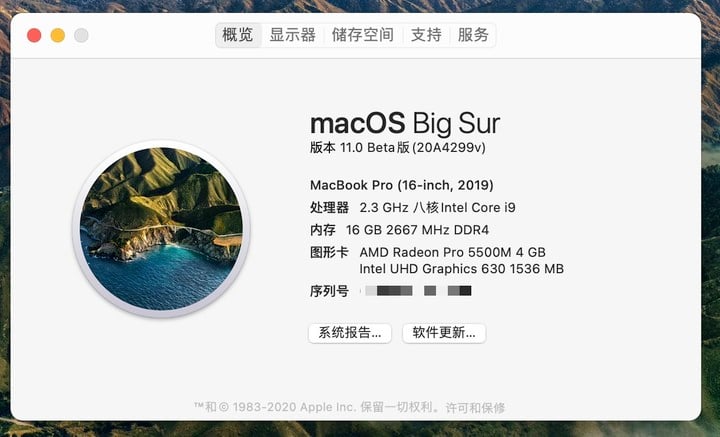Screen dimensions: 720x437
Task: Close window with red button
Action: [x=34, y=35]
